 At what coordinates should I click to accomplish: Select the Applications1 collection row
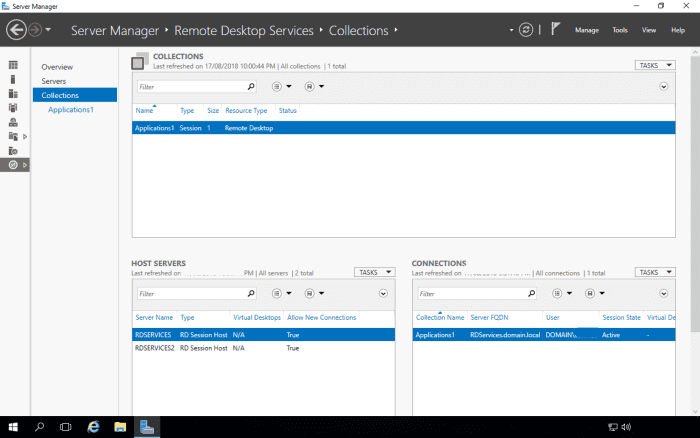pos(404,128)
